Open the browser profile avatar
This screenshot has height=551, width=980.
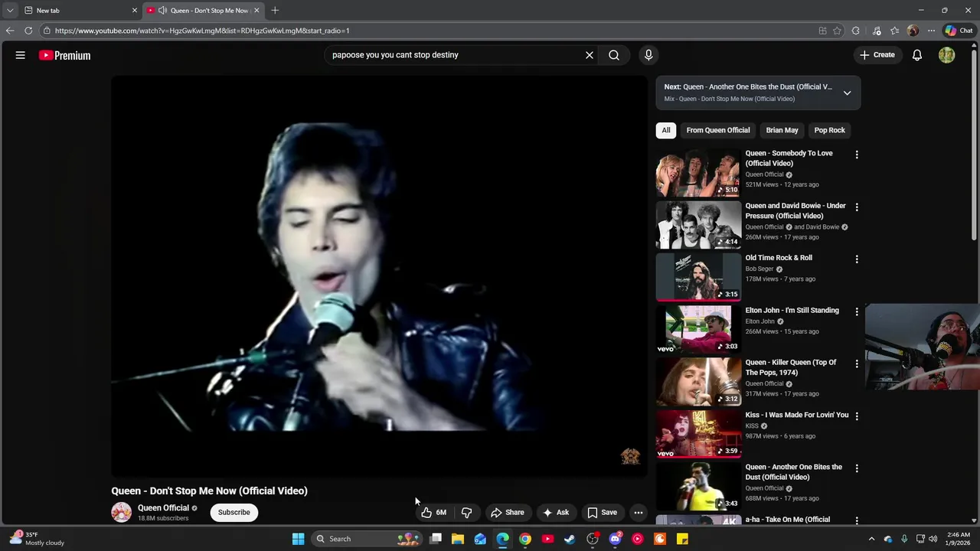pyautogui.click(x=913, y=31)
